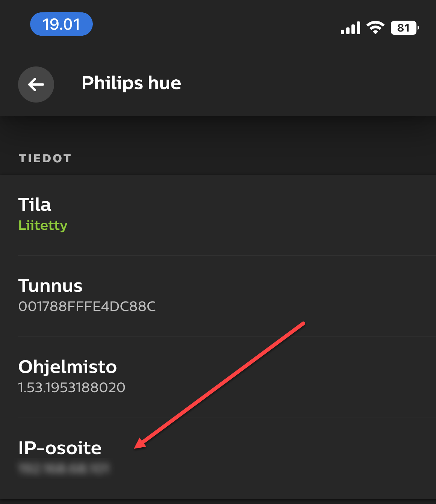Tap the battery indicator showing 81
436x504 pixels.
(404, 28)
